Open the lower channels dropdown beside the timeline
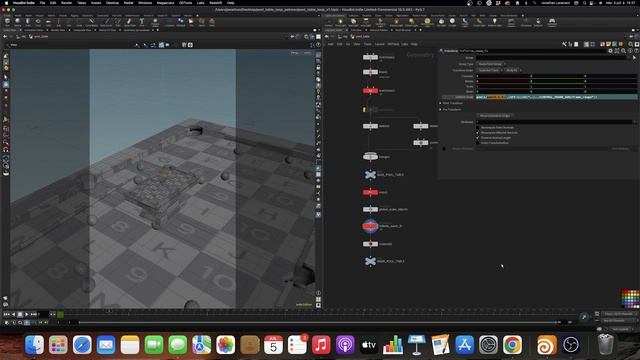Image resolution: width=640 pixels, height=360 pixels. tap(619, 320)
